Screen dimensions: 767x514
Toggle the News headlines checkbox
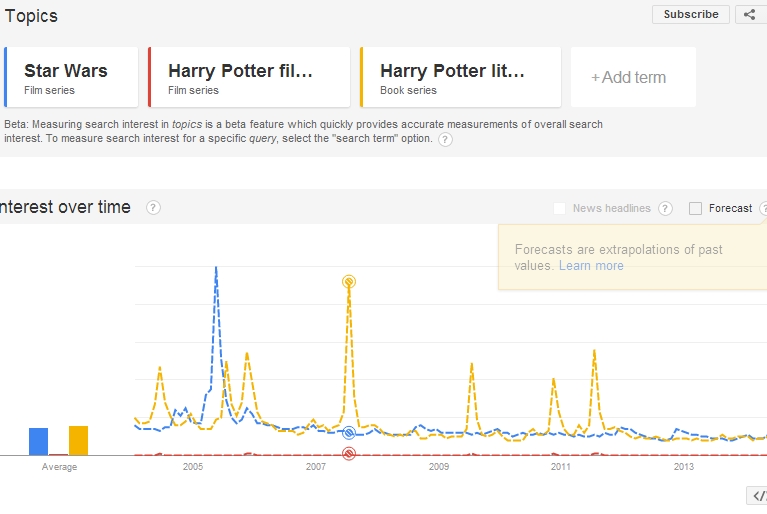(560, 208)
